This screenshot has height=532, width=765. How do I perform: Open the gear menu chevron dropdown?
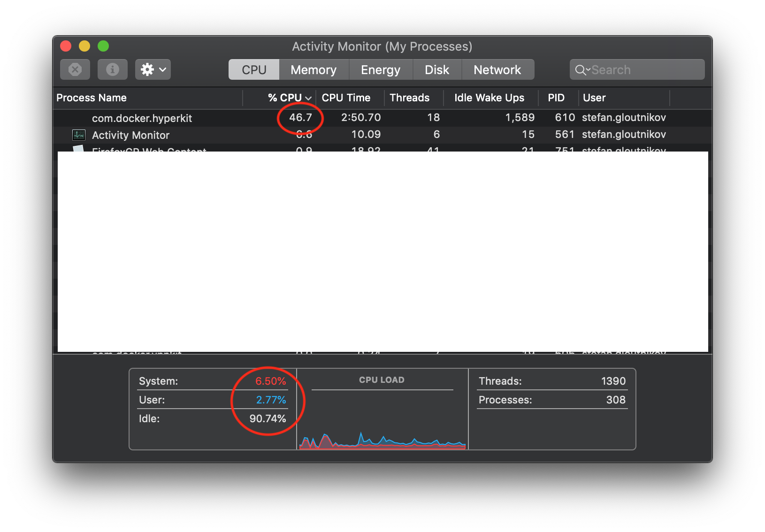[161, 69]
